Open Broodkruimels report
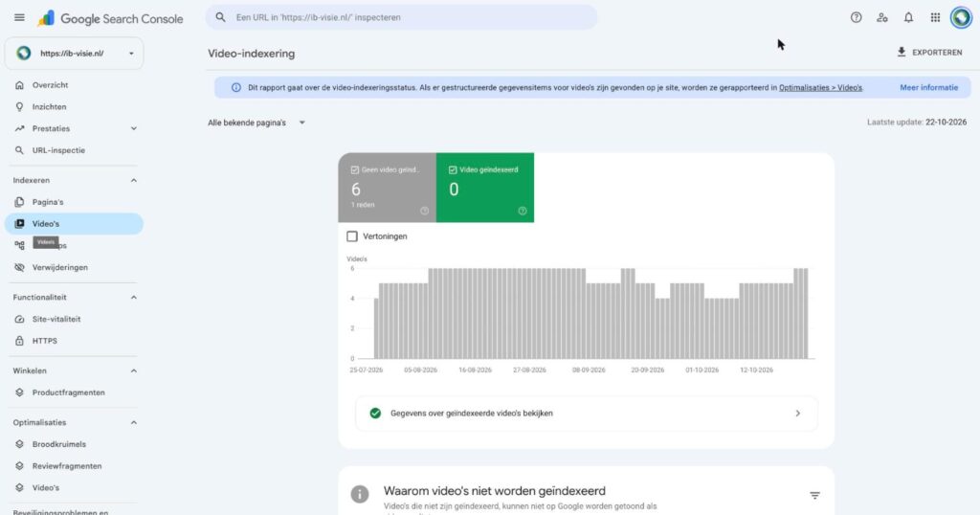The image size is (980, 515). (74, 444)
